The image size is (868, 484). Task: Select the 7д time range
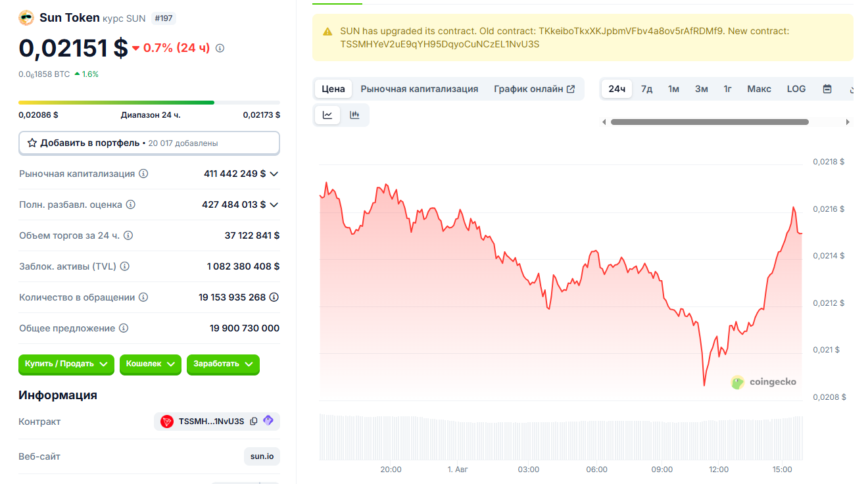[x=646, y=89]
